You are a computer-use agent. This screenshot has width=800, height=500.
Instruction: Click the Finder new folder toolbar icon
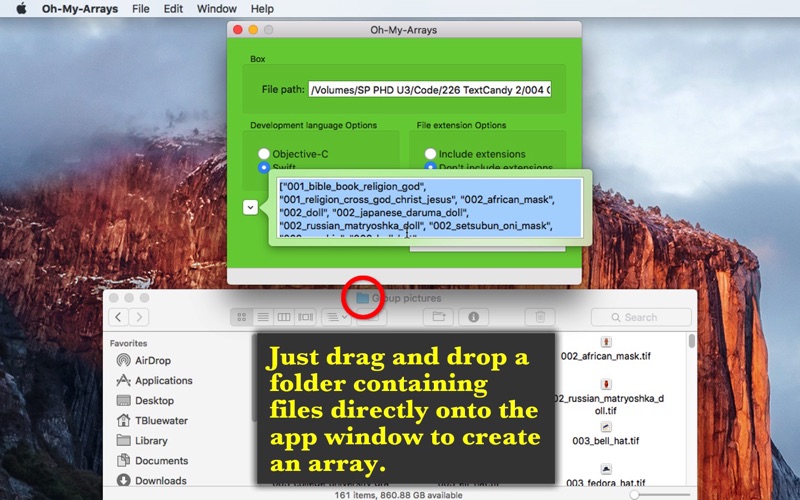(x=439, y=317)
